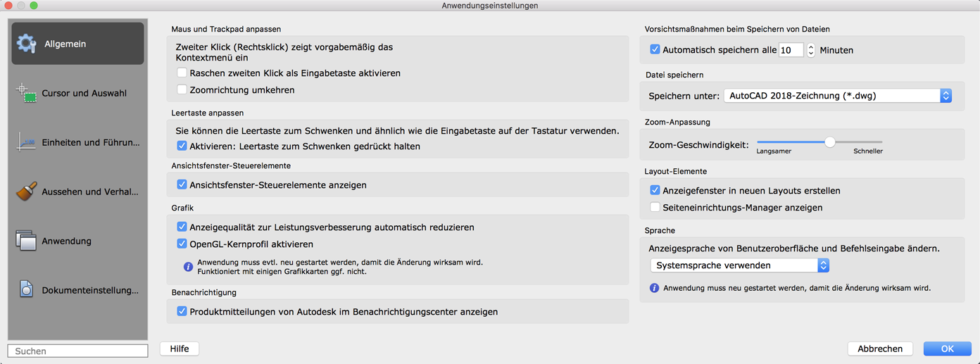
Task: Select the Cursor und Auswahl crosshair icon
Action: pyautogui.click(x=27, y=93)
